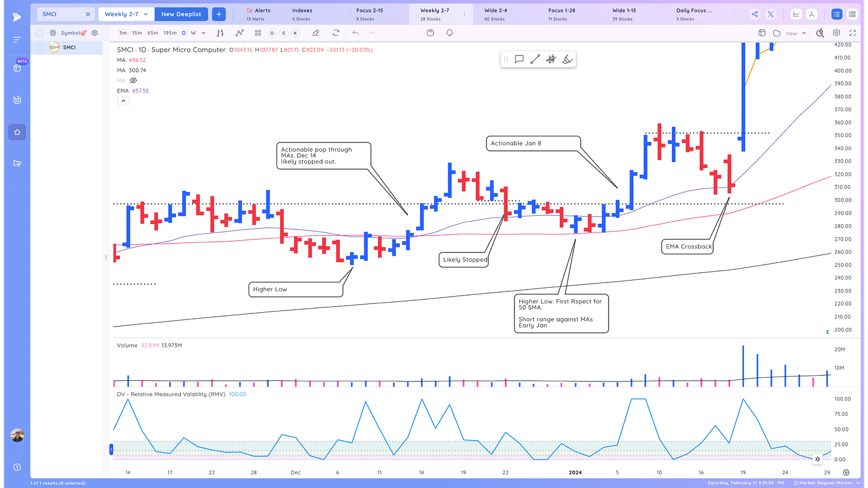Select the list view layout icon
Viewport: 868px width, 488px height.
(x=836, y=14)
